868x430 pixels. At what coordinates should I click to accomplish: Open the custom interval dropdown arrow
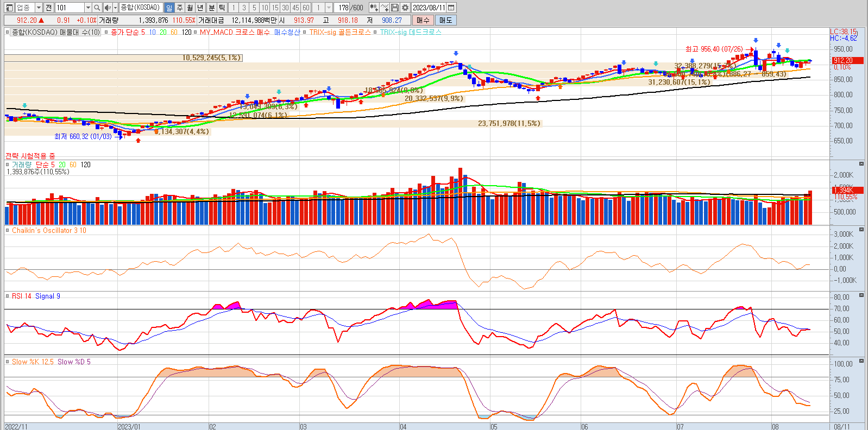click(329, 8)
